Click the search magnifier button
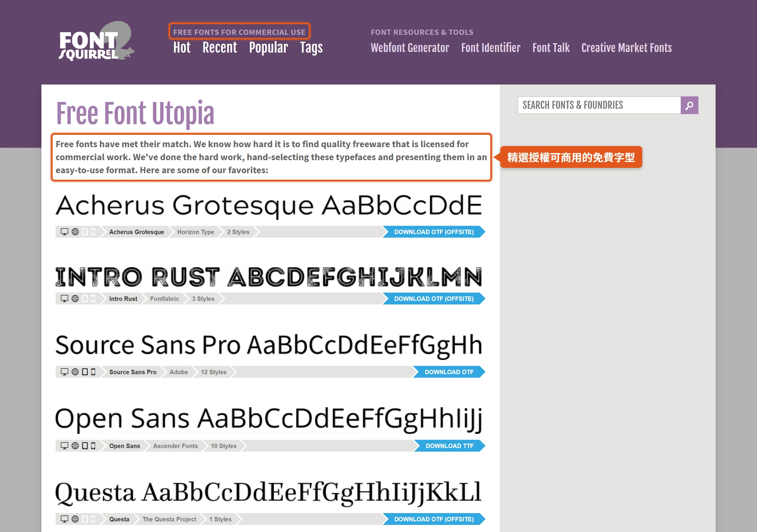 tap(689, 105)
